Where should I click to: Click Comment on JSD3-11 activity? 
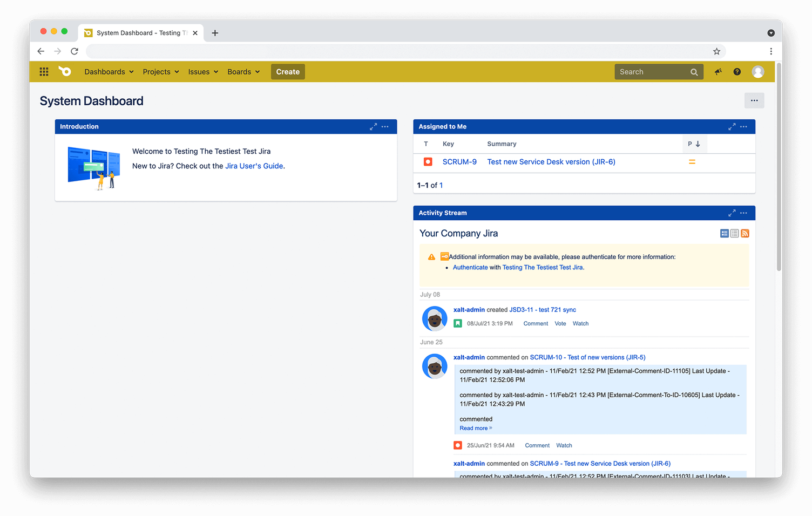point(536,324)
